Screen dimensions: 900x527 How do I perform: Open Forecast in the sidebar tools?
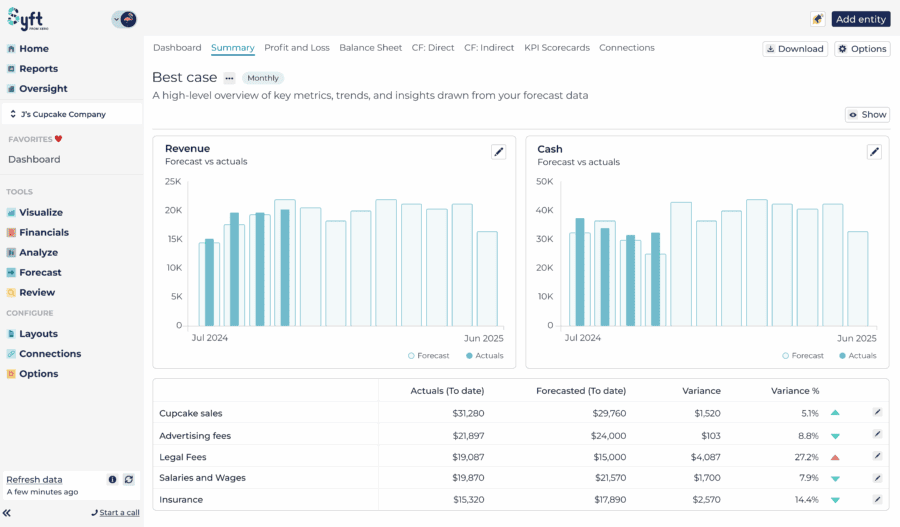40,273
